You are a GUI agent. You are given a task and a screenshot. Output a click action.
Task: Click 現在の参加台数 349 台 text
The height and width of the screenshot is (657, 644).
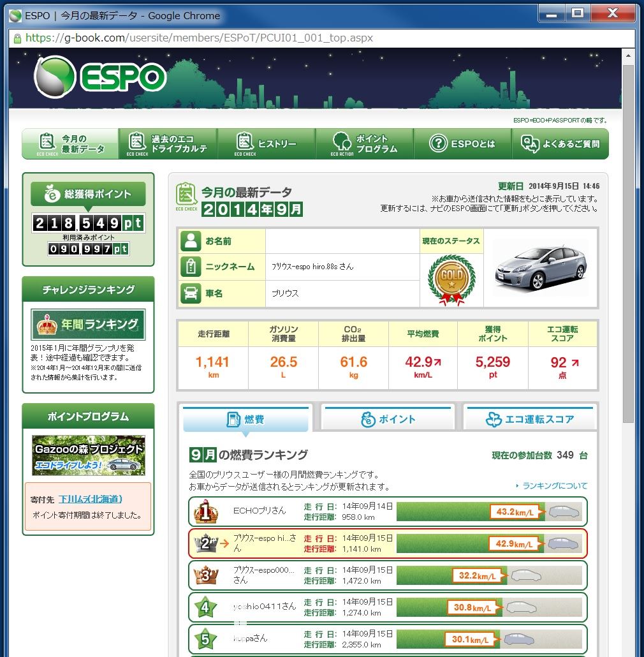[x=539, y=455]
